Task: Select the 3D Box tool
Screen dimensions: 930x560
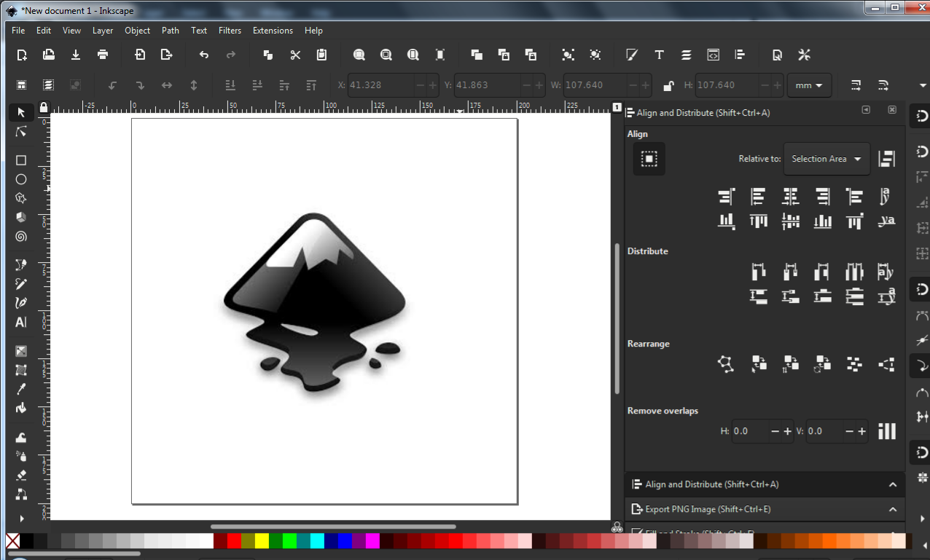Action: click(x=21, y=217)
